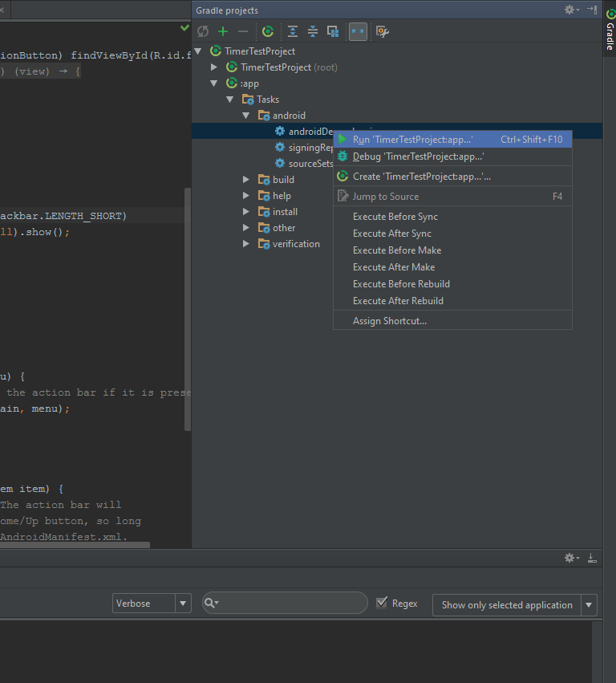Screen dimensions: 616x683
Task: Select the androidDependencies task gear icon
Action: [280, 131]
